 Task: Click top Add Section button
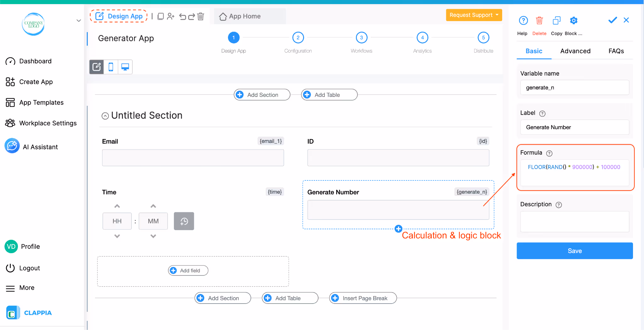[262, 95]
